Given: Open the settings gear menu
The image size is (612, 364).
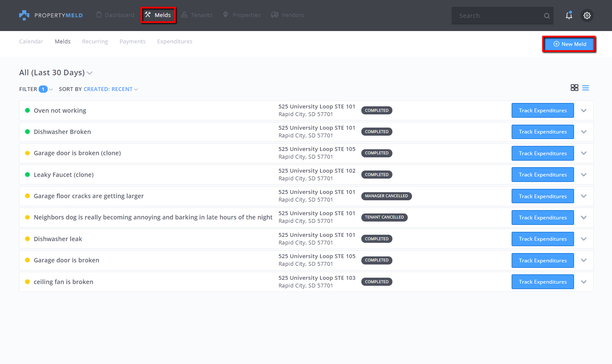Looking at the screenshot, I should (x=587, y=15).
